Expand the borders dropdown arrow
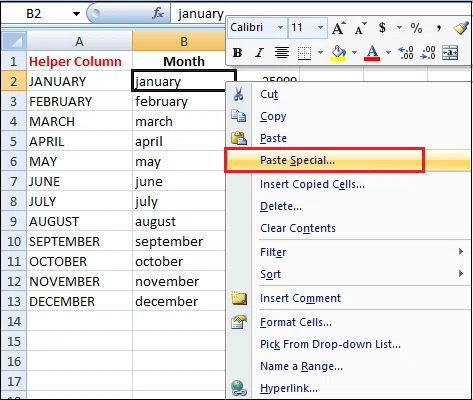The height and width of the screenshot is (400, 473). pyautogui.click(x=320, y=53)
